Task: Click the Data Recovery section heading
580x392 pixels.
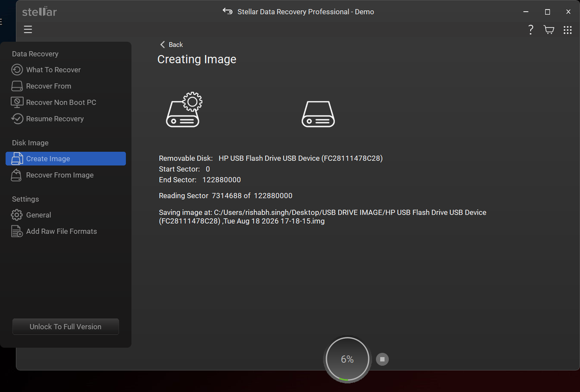Action: [35, 54]
